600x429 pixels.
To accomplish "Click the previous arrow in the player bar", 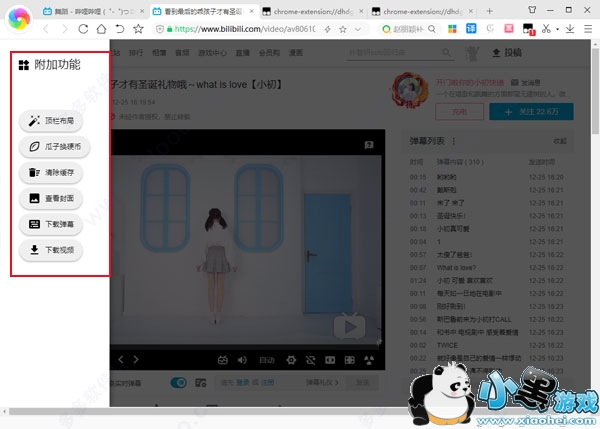I will click(x=121, y=360).
